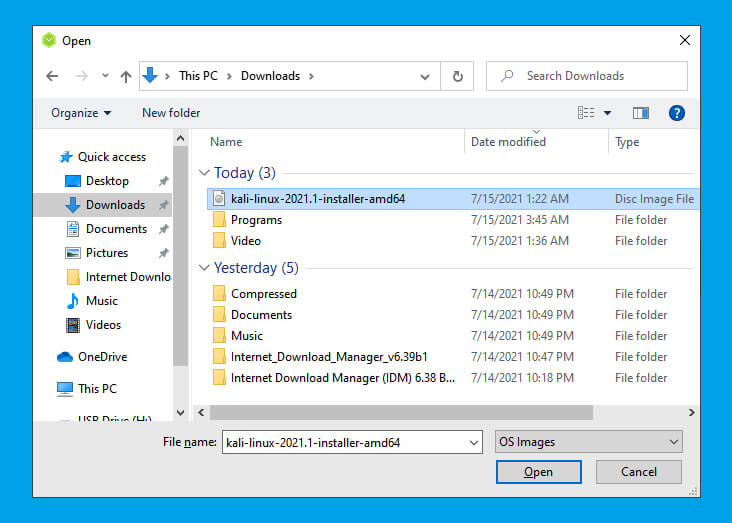Go back using the back arrow
Viewport: 732px width, 523px height.
(x=52, y=76)
